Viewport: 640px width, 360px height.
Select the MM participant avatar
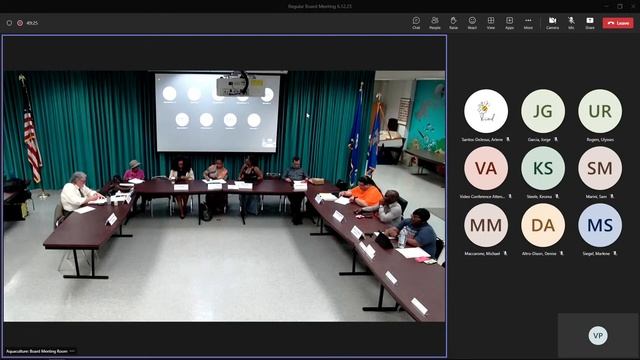[486, 225]
